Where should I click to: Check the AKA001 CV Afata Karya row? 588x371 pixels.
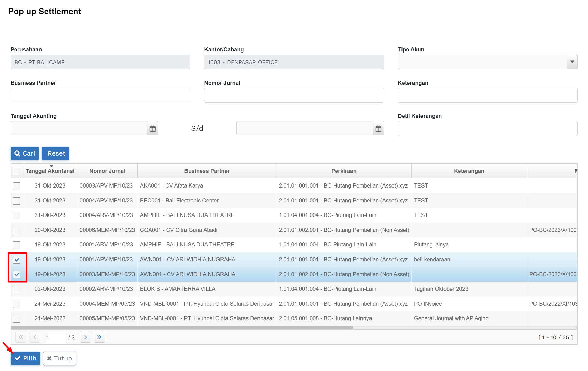(x=17, y=186)
